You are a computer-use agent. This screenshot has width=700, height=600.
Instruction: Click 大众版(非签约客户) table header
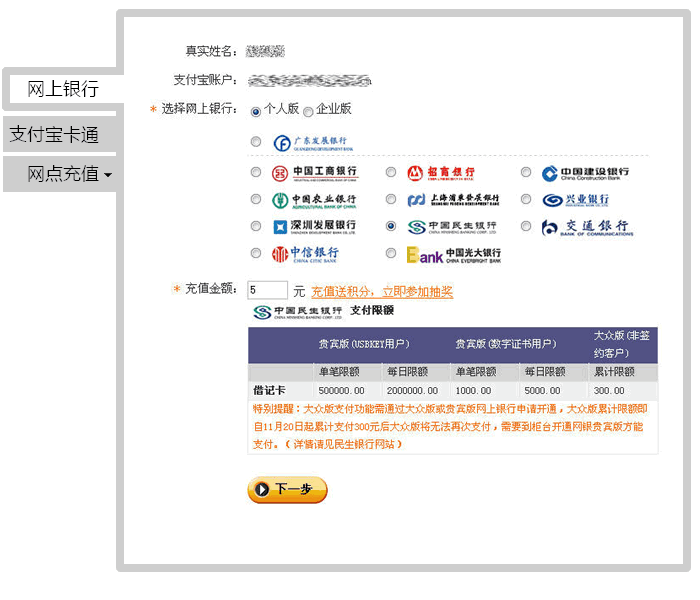click(621, 344)
